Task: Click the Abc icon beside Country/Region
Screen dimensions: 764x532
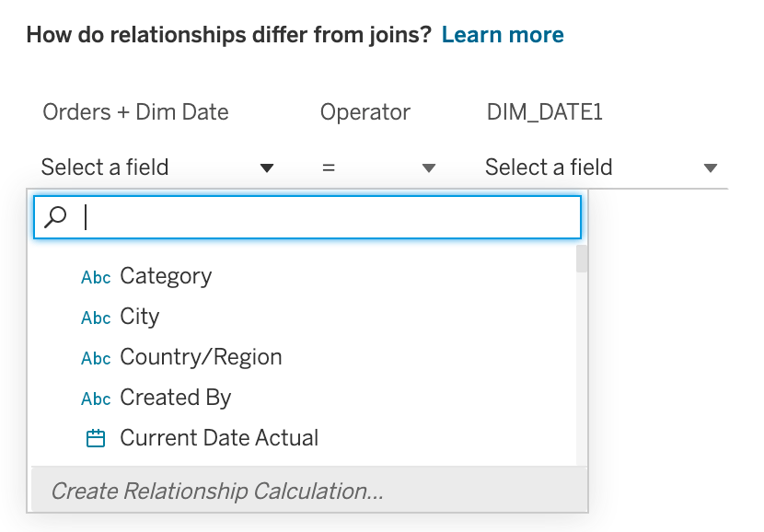Action: click(x=96, y=358)
